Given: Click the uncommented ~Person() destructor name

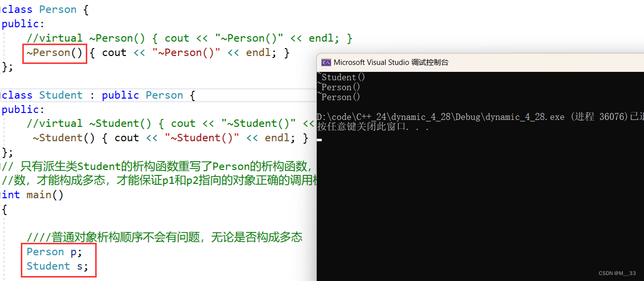Looking at the screenshot, I should pos(55,53).
